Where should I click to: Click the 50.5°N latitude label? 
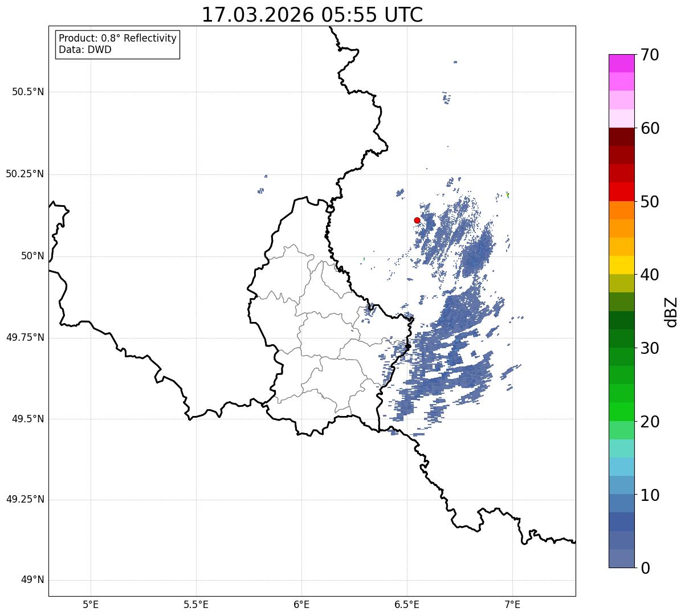coord(28,92)
